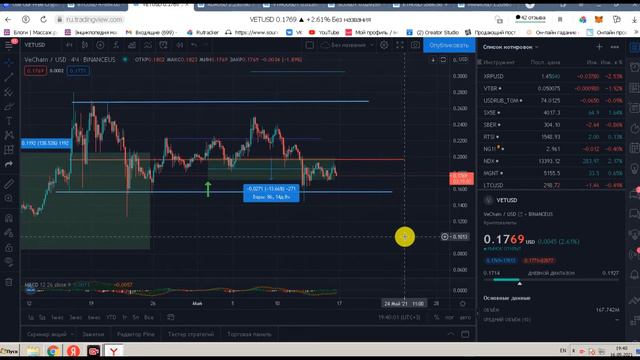Click the blue Опубликовать publish button

(x=449, y=45)
